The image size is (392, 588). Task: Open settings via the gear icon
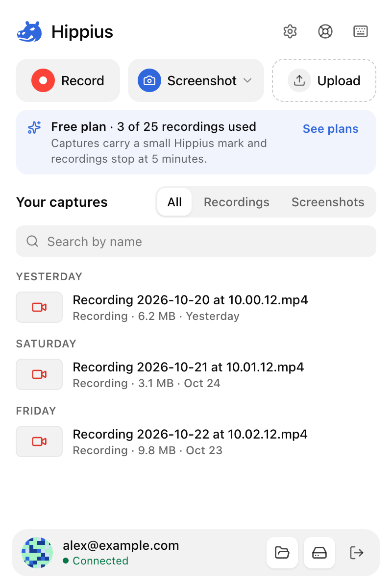(290, 31)
